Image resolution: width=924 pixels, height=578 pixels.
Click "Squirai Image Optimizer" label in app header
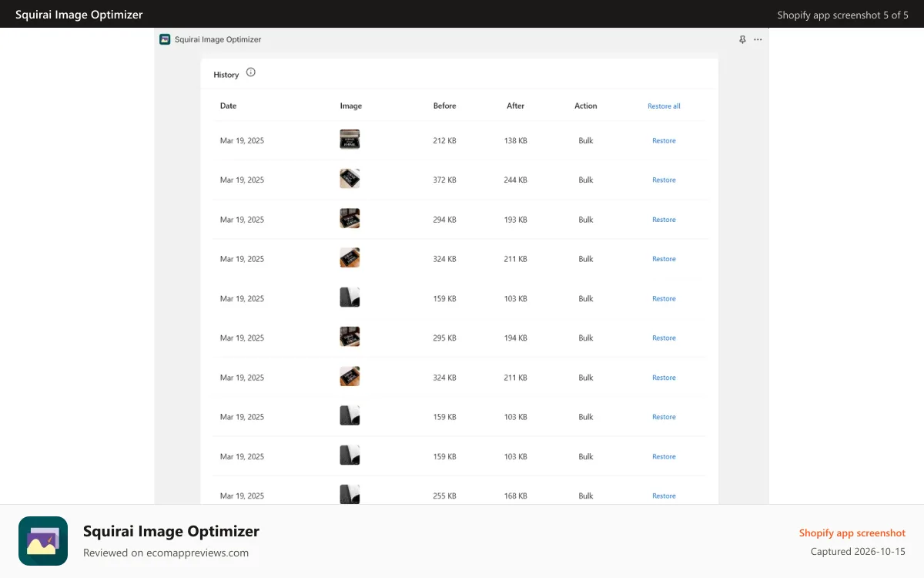pos(218,39)
